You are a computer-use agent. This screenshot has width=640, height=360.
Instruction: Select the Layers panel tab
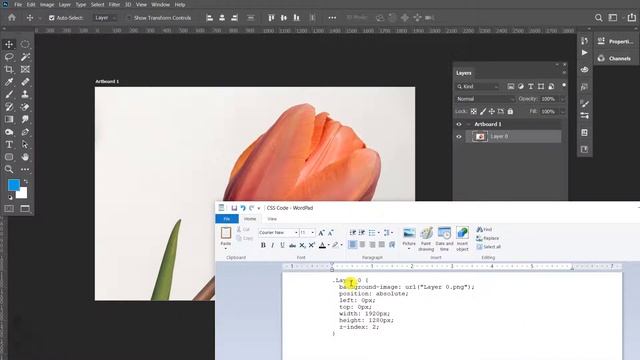[x=464, y=73]
